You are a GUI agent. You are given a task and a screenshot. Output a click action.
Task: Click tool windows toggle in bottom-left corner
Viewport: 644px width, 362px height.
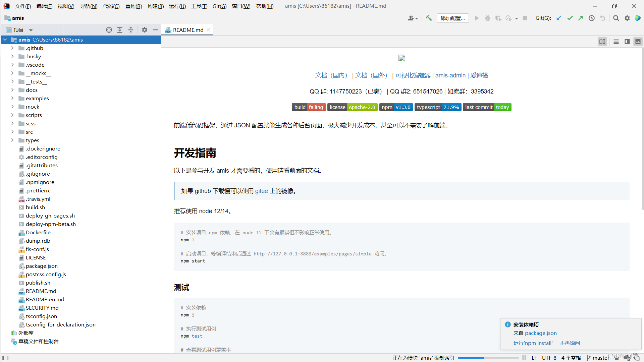point(5,358)
